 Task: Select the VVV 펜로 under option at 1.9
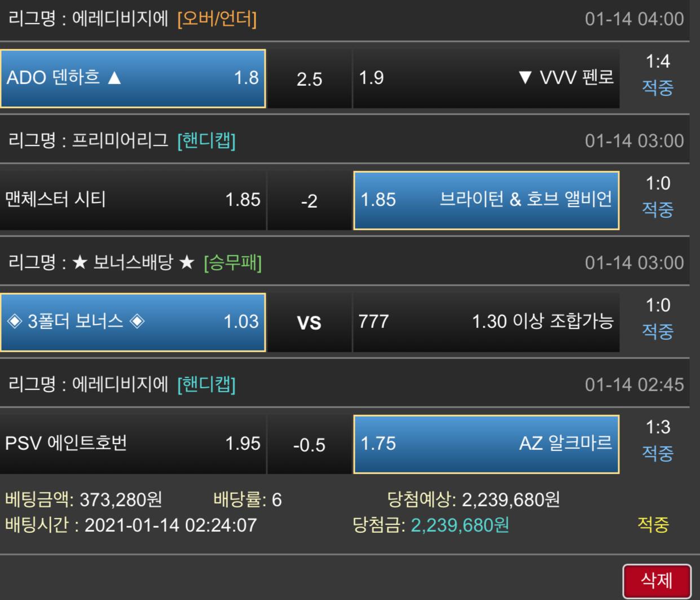click(x=486, y=78)
